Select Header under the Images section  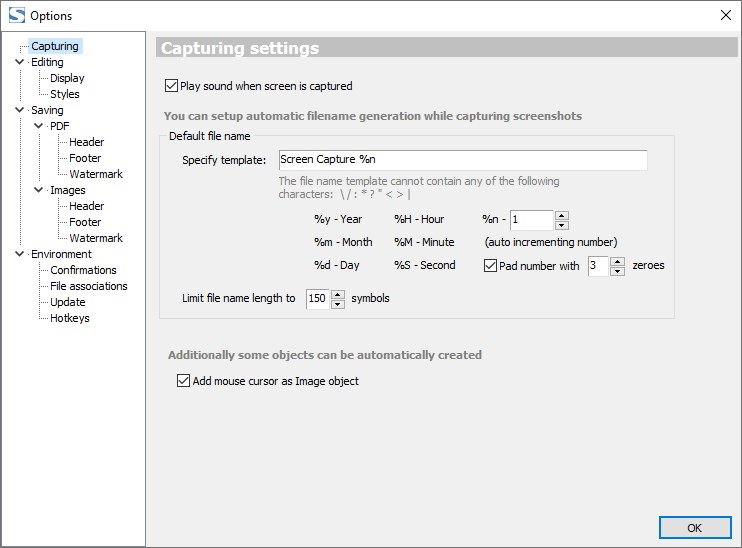(x=86, y=206)
